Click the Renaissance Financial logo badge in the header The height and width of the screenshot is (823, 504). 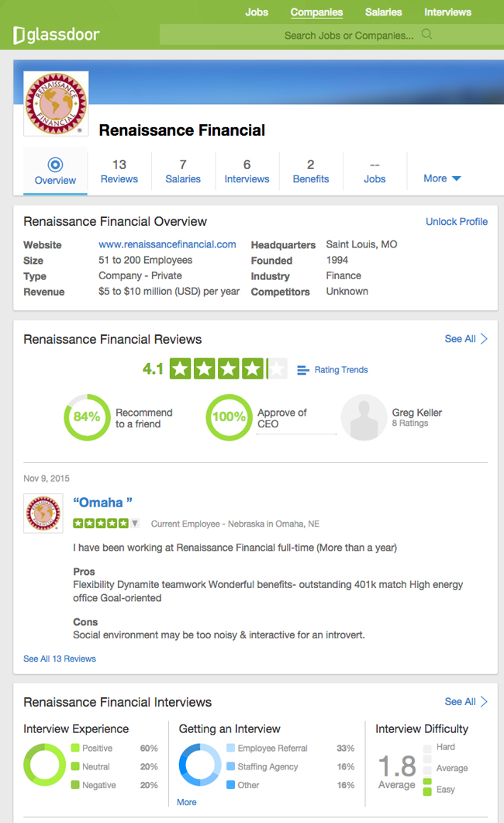[x=55, y=103]
